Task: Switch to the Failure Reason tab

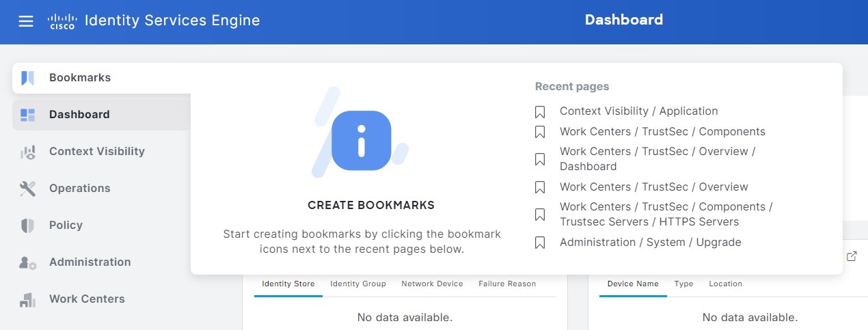Action: [x=507, y=284]
